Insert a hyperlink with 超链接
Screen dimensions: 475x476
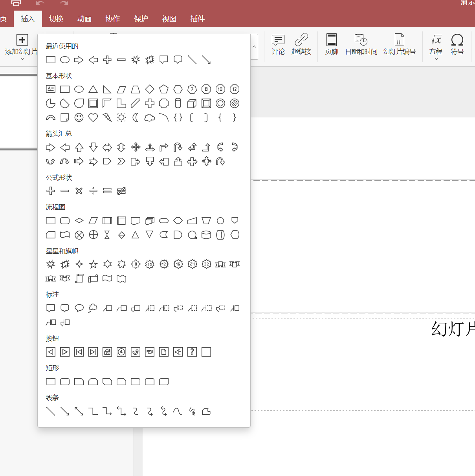click(301, 44)
